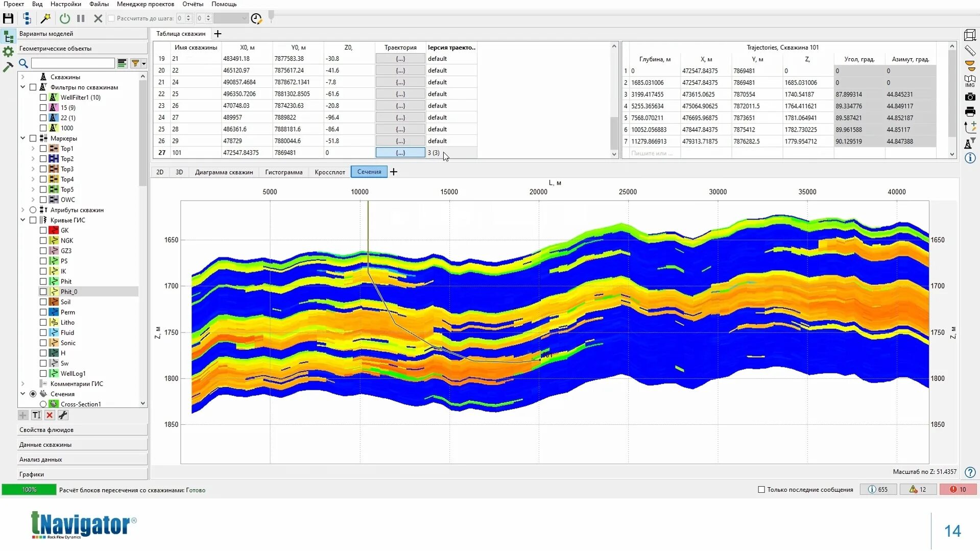Image resolution: width=980 pixels, height=551 pixels.
Task: Click the ruler measurement tool icon
Action: (970, 50)
